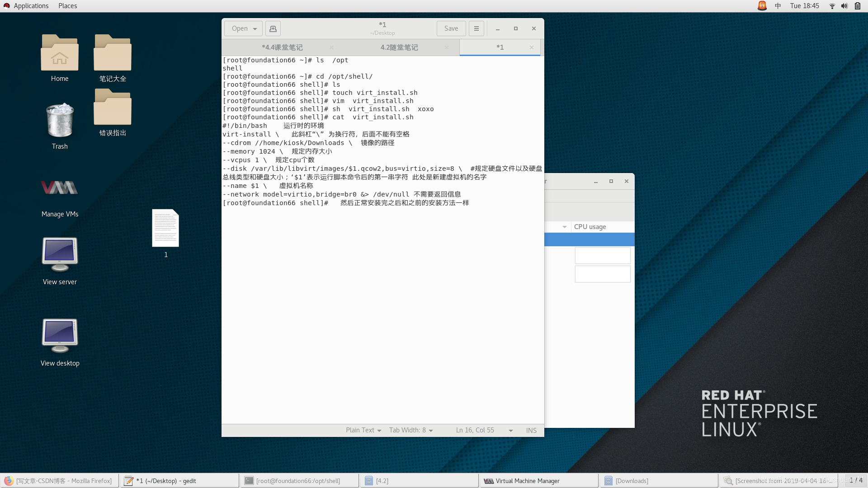
Task: Select the text file named 1 on desktop
Action: 165,228
